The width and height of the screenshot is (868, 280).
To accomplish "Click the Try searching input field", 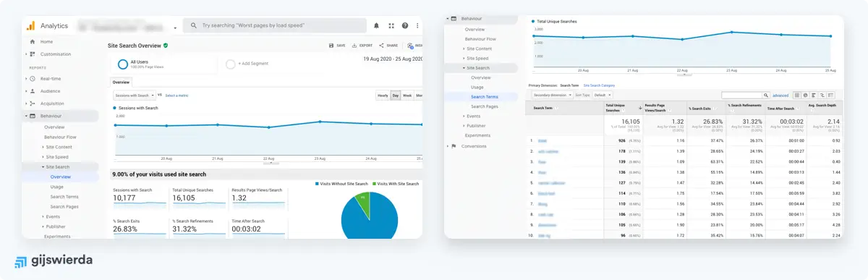I will pos(275,25).
